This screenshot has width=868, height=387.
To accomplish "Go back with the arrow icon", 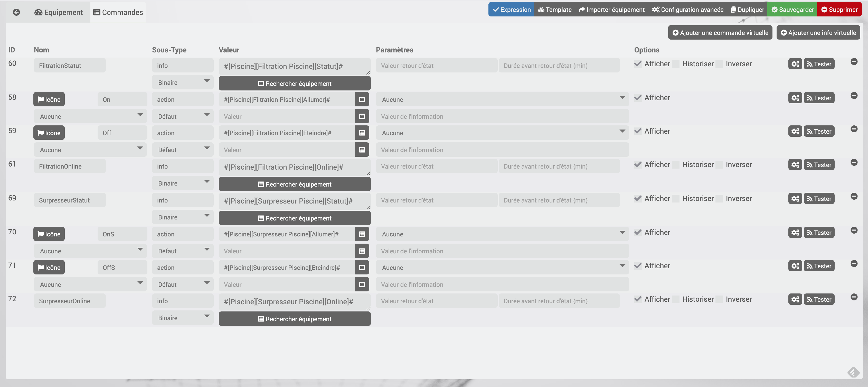I will click(16, 12).
